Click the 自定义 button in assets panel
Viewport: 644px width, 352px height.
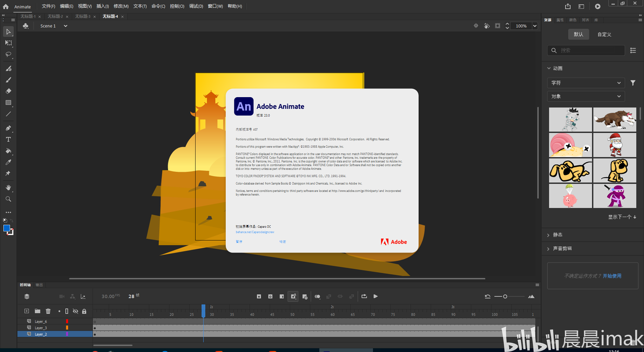pos(604,35)
